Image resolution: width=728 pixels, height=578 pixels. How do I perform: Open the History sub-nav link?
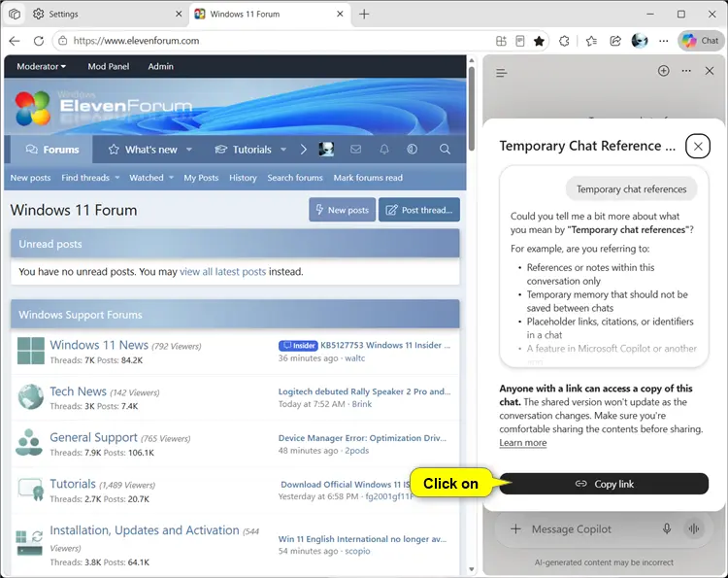click(x=243, y=178)
